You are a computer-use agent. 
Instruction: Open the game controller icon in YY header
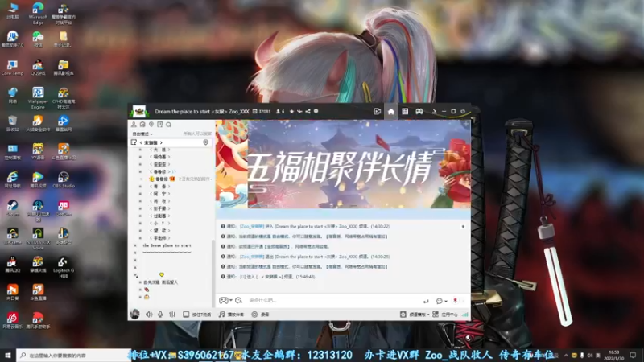[419, 111]
